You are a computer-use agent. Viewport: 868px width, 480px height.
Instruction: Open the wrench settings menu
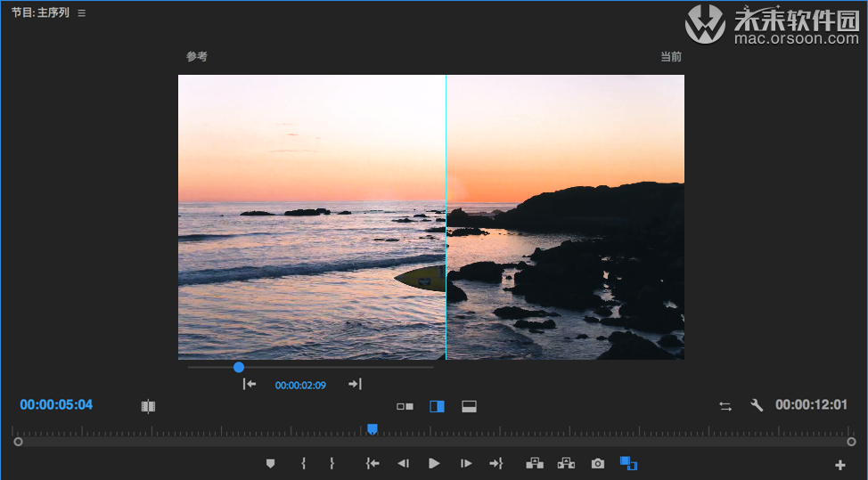click(x=757, y=406)
